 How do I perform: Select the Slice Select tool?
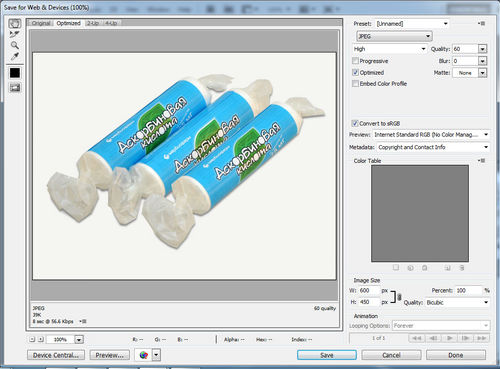(14, 34)
